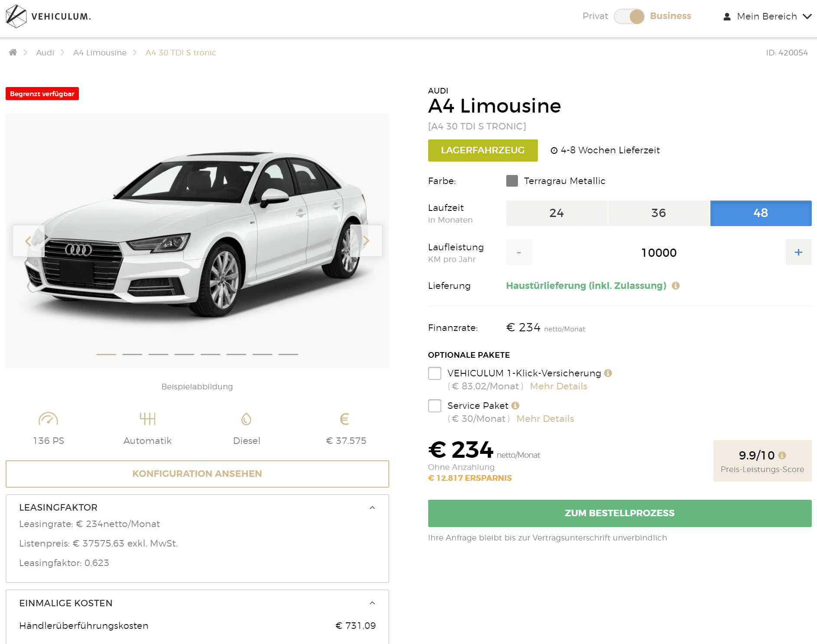Go to home via breadcrumb house icon
The width and height of the screenshot is (817, 644).
[13, 52]
